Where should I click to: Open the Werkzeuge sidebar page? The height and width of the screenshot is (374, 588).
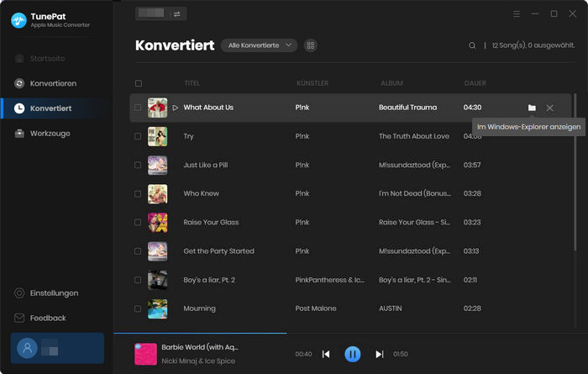point(42,134)
